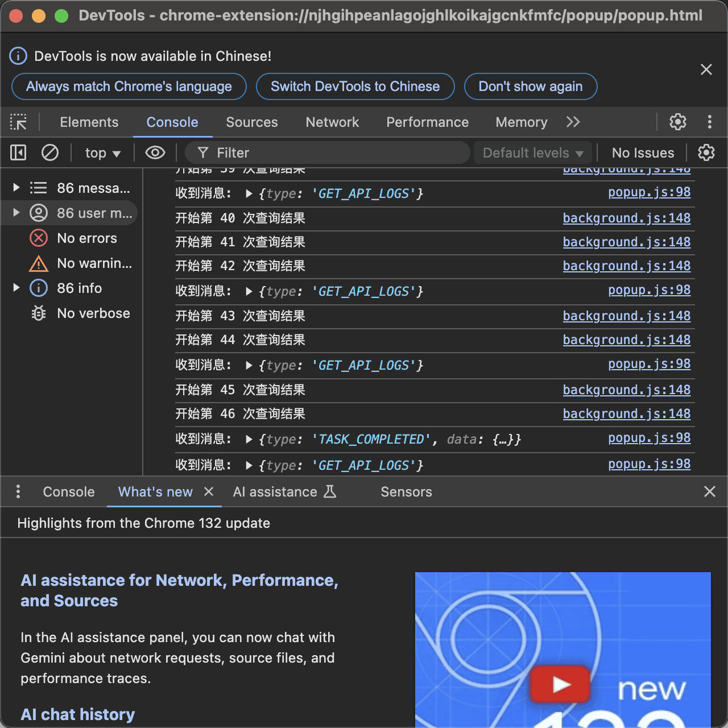Expand the 86 user messages group
The width and height of the screenshot is (728, 728).
pos(16,213)
